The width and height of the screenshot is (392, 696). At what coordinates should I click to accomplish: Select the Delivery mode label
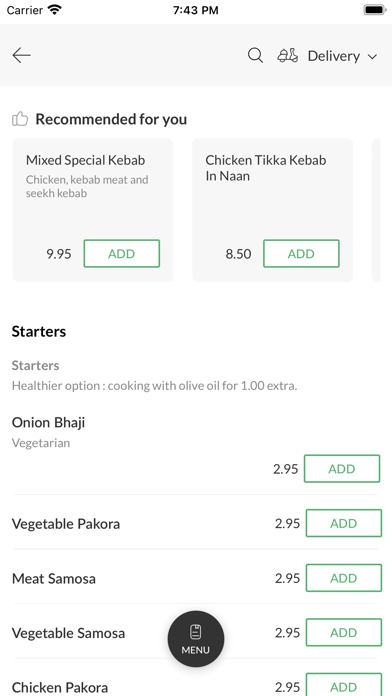[334, 56]
